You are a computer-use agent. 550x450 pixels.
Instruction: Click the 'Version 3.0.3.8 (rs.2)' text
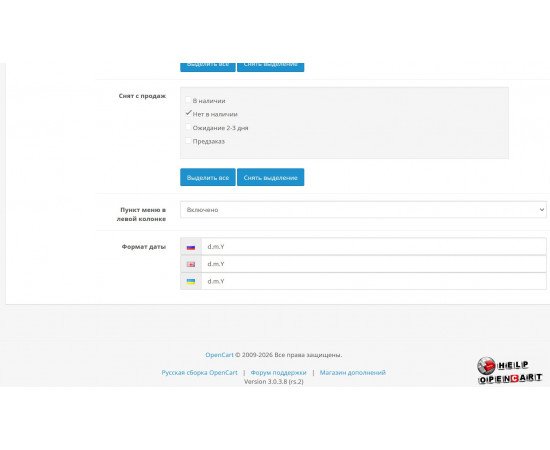coord(274,382)
